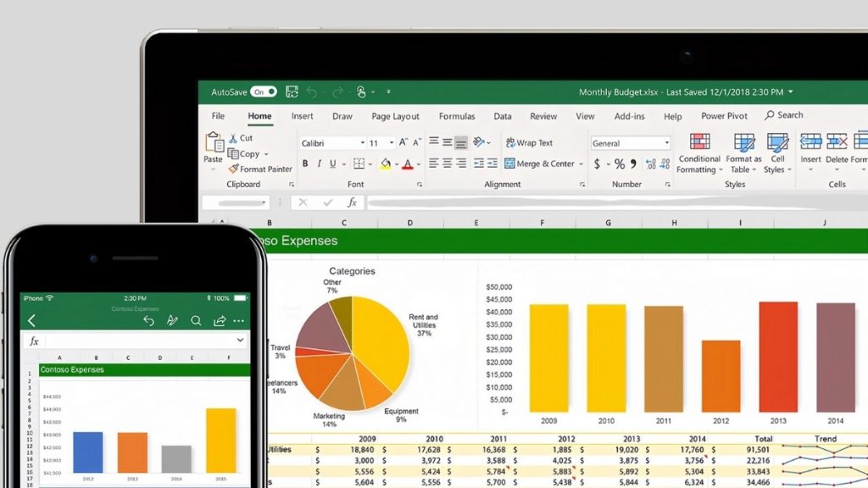Toggle Underline formatting

(x=332, y=164)
